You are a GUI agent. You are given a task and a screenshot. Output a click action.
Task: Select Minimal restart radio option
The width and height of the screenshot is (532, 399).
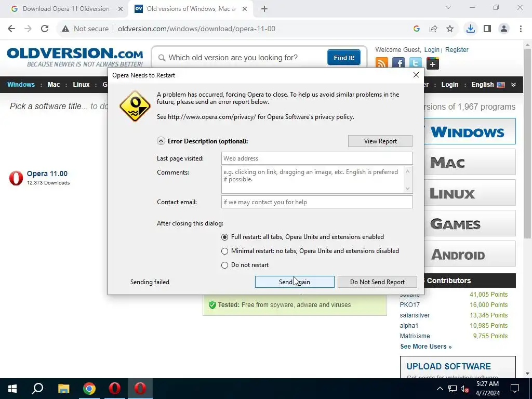coord(224,251)
